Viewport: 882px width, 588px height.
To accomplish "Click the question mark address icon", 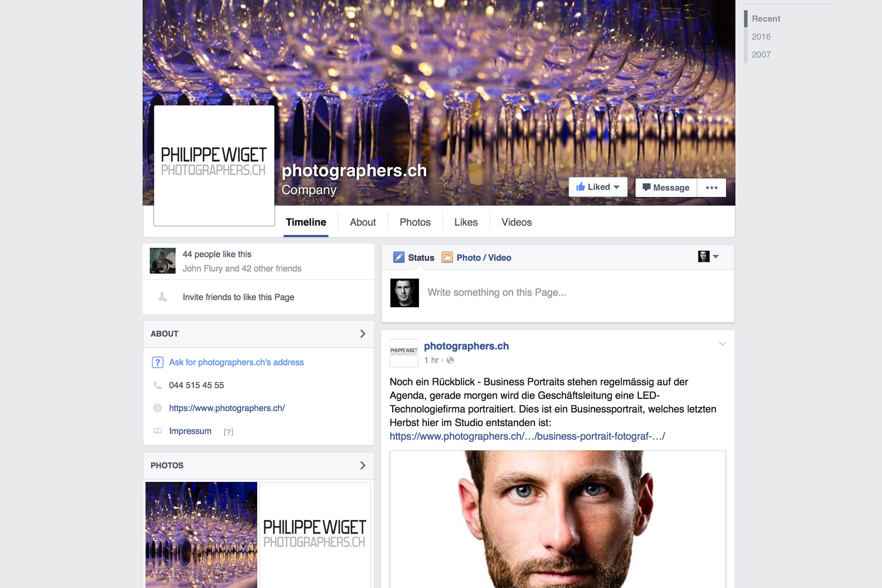I will pyautogui.click(x=157, y=362).
